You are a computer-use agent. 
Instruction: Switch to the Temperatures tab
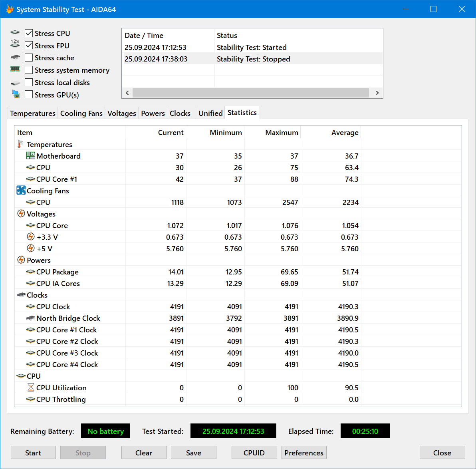pos(32,113)
